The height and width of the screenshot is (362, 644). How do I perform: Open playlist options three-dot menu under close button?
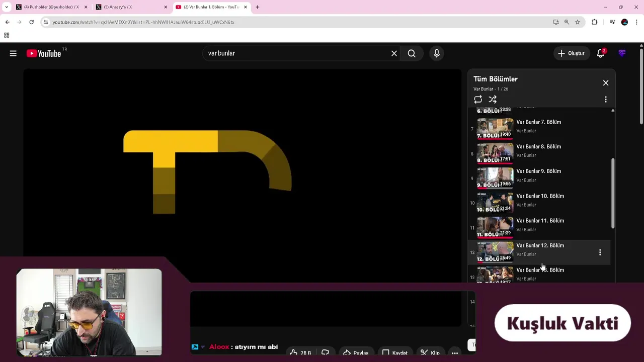point(606,100)
